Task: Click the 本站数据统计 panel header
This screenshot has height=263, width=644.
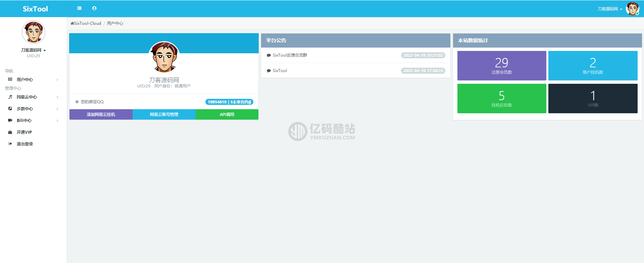Action: 547,40
